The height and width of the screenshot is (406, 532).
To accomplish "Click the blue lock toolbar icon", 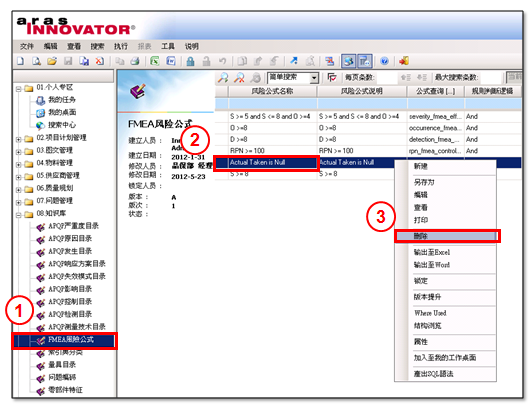I will pos(190,61).
